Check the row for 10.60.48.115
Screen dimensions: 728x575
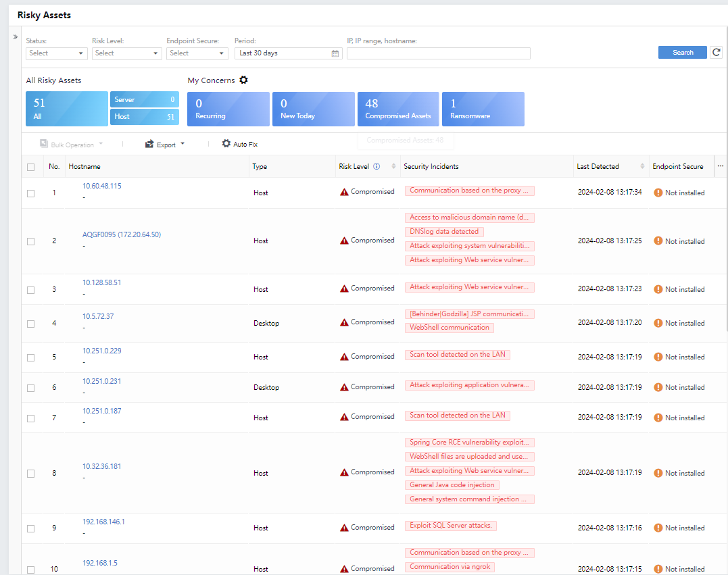[x=30, y=193]
